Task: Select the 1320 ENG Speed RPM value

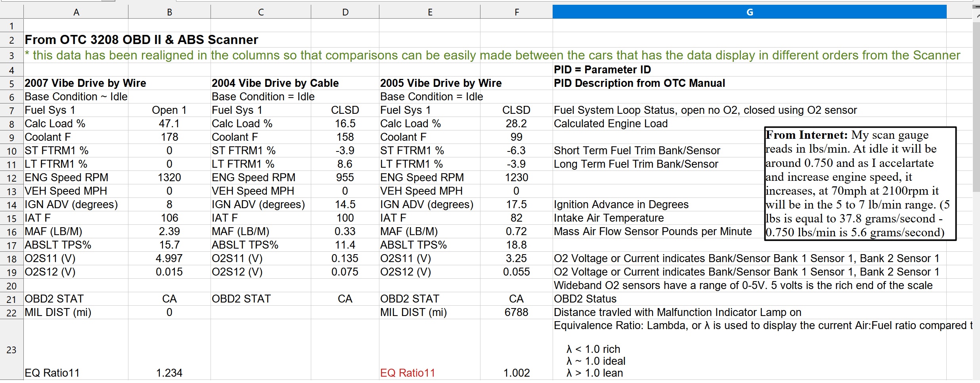Action: (x=169, y=178)
